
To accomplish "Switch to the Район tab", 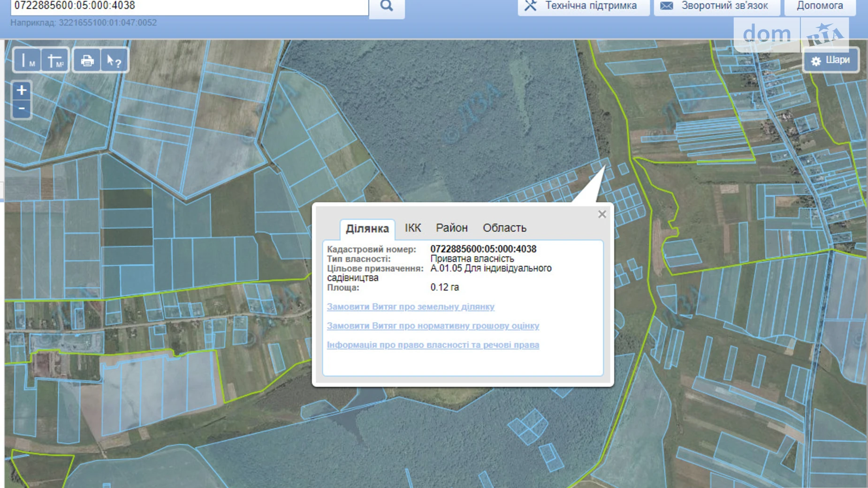I will 451,228.
